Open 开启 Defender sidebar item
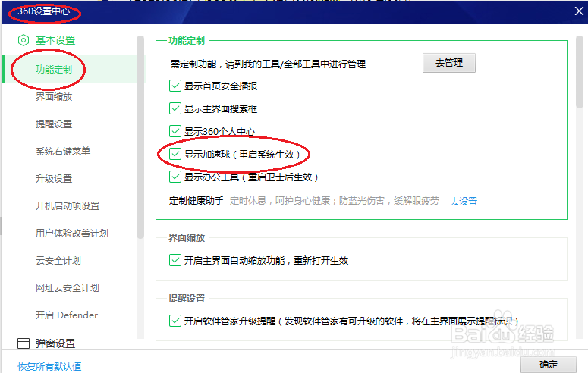 67,315
